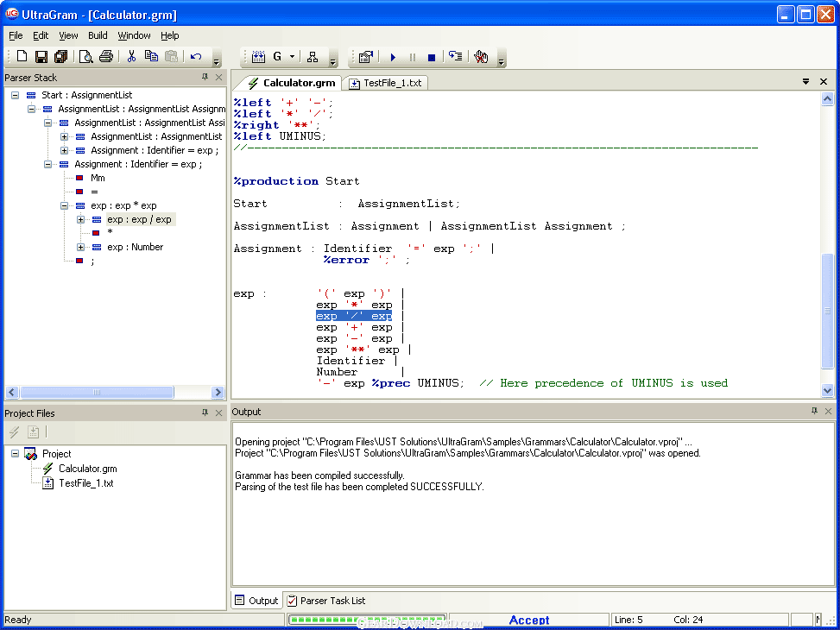Screen dimensions: 840x630
Task: Open the editor tab list dropdown arrow
Action: [x=805, y=81]
